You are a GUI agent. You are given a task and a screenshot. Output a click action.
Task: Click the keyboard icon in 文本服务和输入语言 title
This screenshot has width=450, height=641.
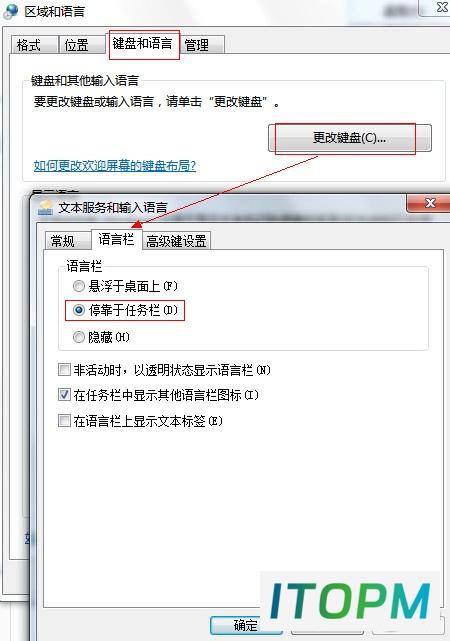click(x=45, y=207)
